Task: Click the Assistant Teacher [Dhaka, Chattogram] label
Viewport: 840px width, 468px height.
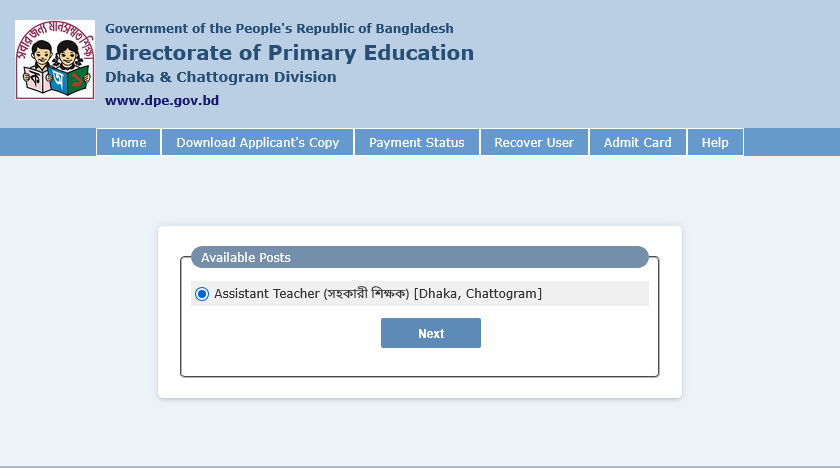Action: tap(378, 293)
